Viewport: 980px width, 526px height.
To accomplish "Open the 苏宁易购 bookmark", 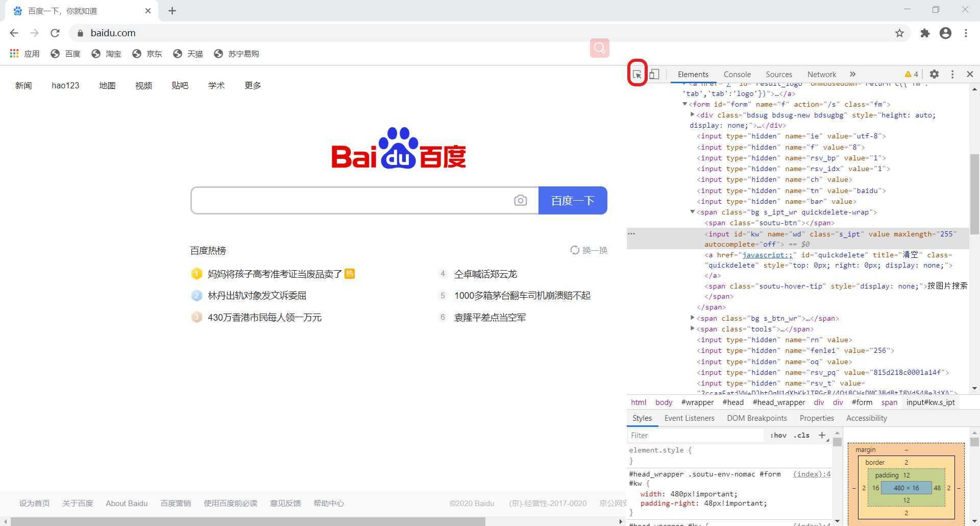I will point(236,54).
